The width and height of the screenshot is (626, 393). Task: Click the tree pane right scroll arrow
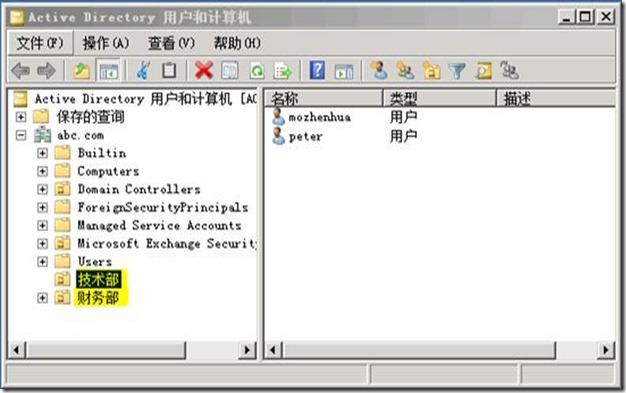point(247,350)
